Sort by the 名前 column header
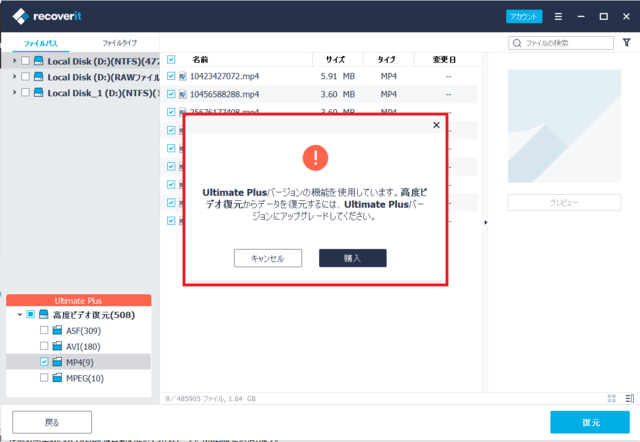The image size is (640, 442). tap(200, 60)
